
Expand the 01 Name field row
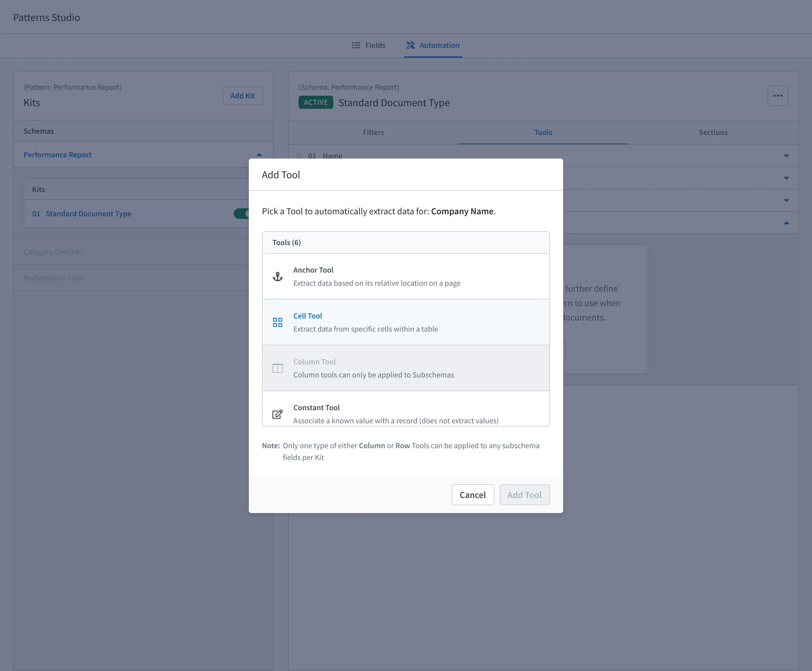[786, 156]
